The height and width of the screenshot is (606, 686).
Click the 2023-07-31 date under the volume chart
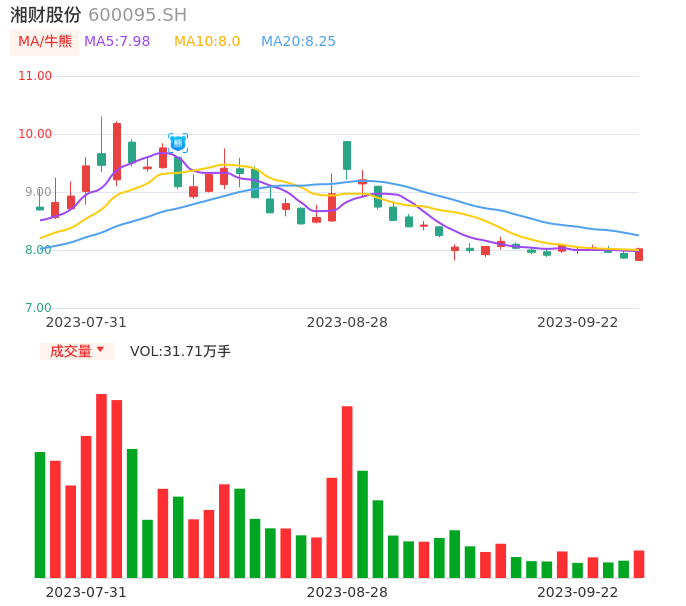[86, 592]
